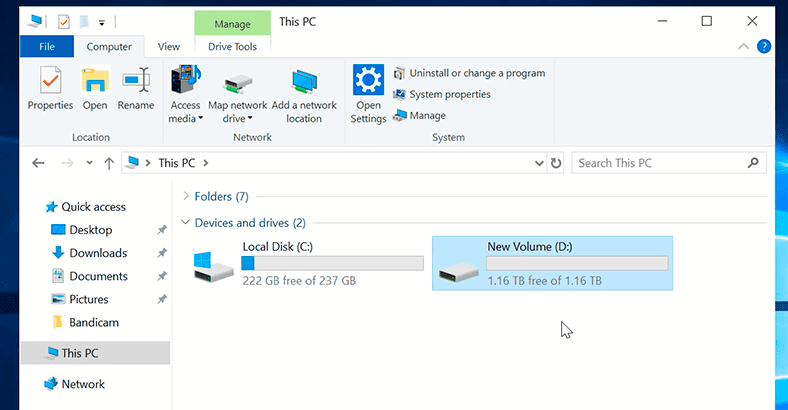Click Add a network location
This screenshot has width=788, height=410.
tap(304, 95)
